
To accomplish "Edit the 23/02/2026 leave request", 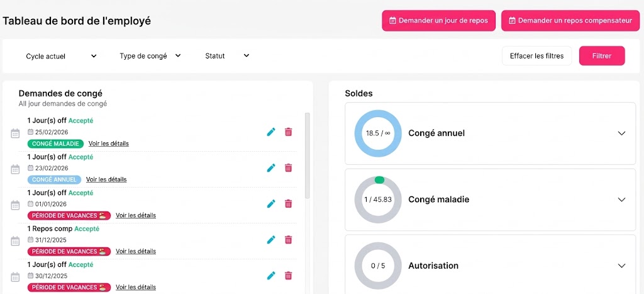I will 271,167.
